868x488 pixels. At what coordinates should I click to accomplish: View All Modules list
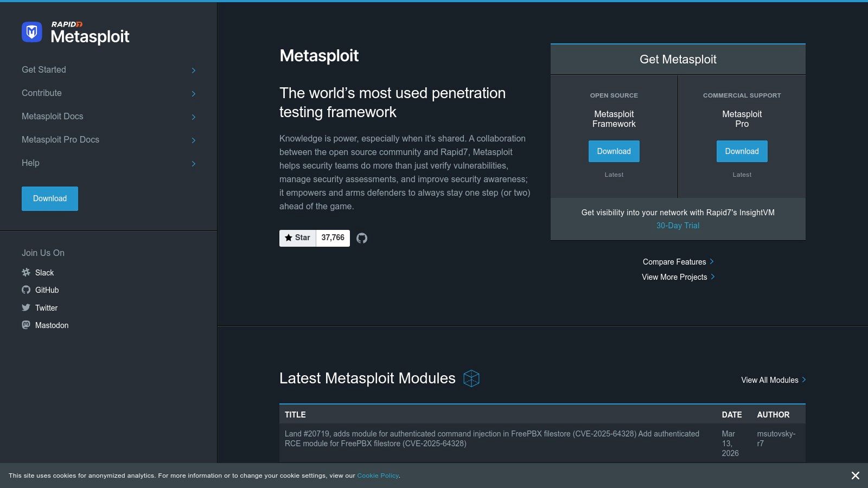[x=769, y=380]
